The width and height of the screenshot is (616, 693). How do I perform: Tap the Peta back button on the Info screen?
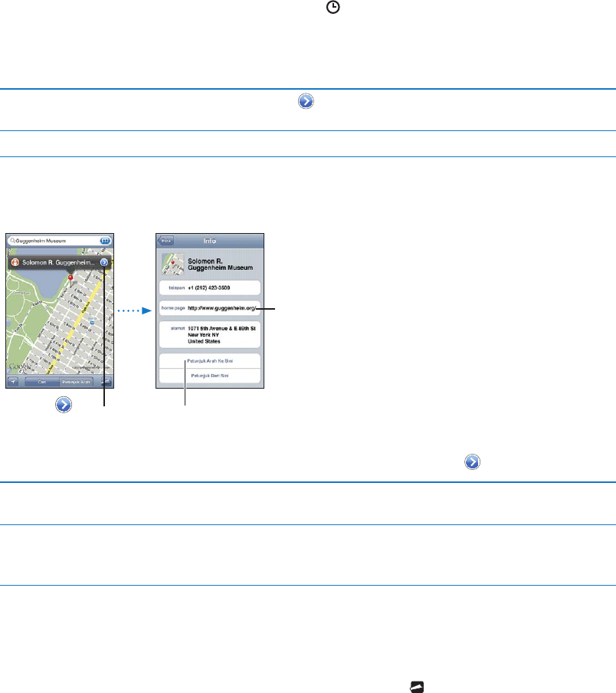pos(165,241)
